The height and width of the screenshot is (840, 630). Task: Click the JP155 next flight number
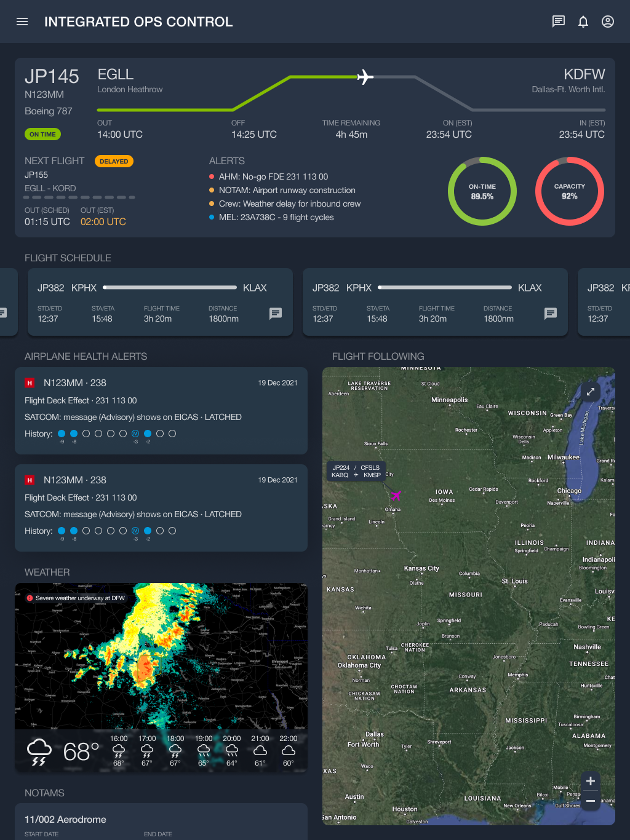(x=36, y=175)
